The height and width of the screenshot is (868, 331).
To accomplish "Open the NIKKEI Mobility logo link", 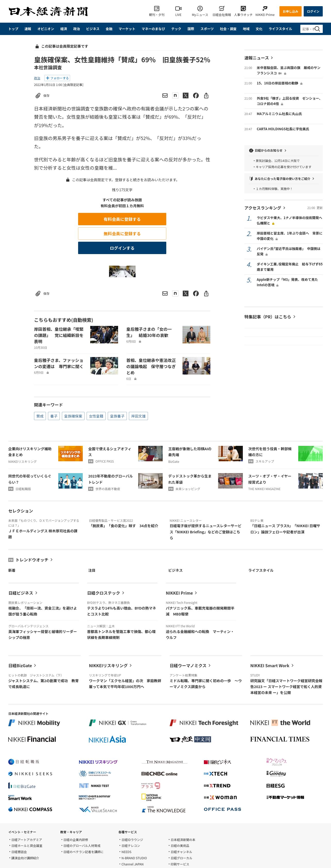I will (x=34, y=723).
